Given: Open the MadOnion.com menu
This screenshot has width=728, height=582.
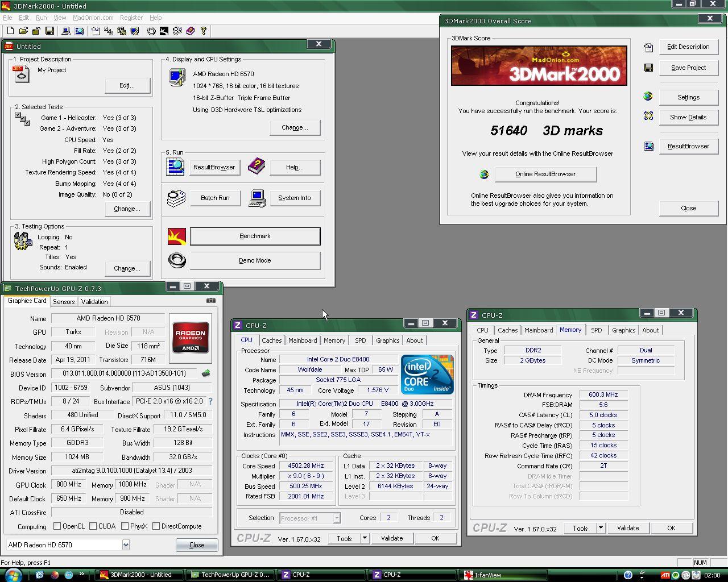Looking at the screenshot, I should click(x=93, y=18).
